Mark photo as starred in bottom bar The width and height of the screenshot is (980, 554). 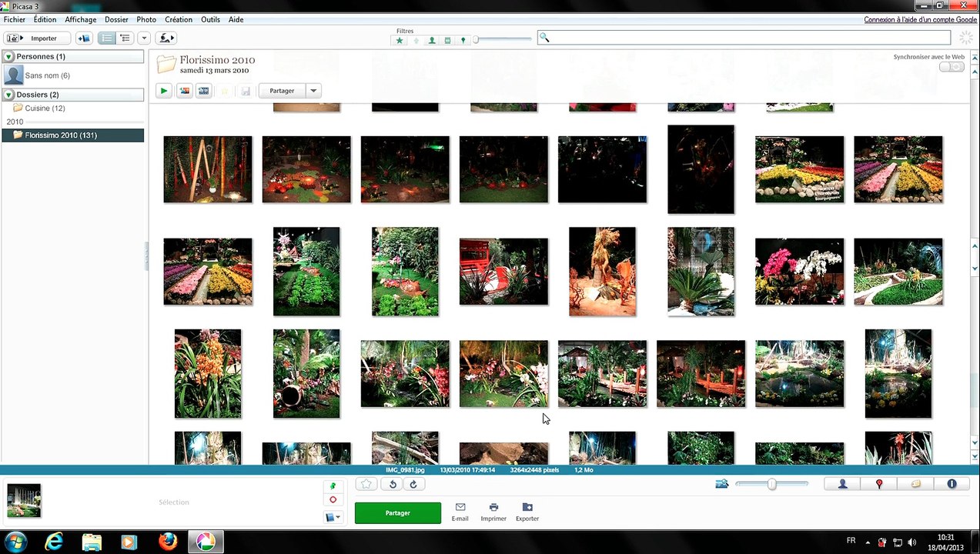pos(367,484)
